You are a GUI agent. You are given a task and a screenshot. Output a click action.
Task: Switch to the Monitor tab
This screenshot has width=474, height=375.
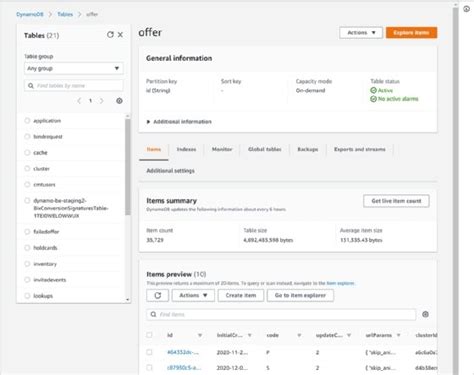pos(222,149)
